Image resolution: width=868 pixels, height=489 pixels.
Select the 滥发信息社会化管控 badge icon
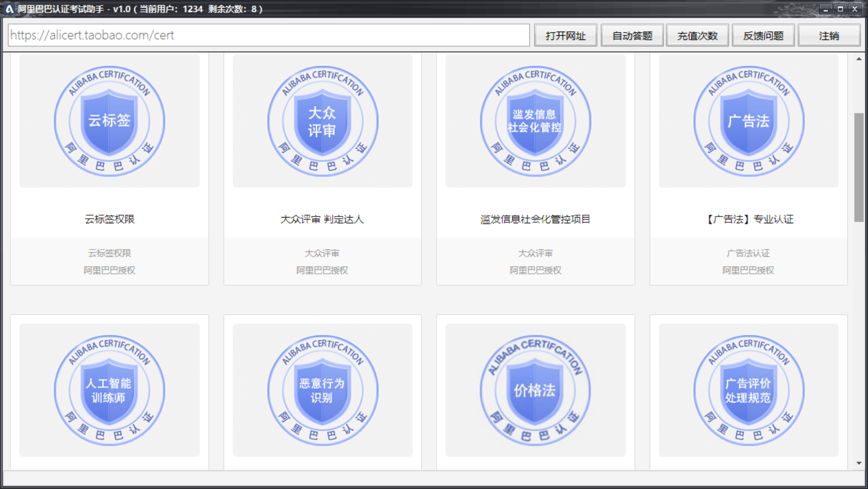[x=535, y=121]
